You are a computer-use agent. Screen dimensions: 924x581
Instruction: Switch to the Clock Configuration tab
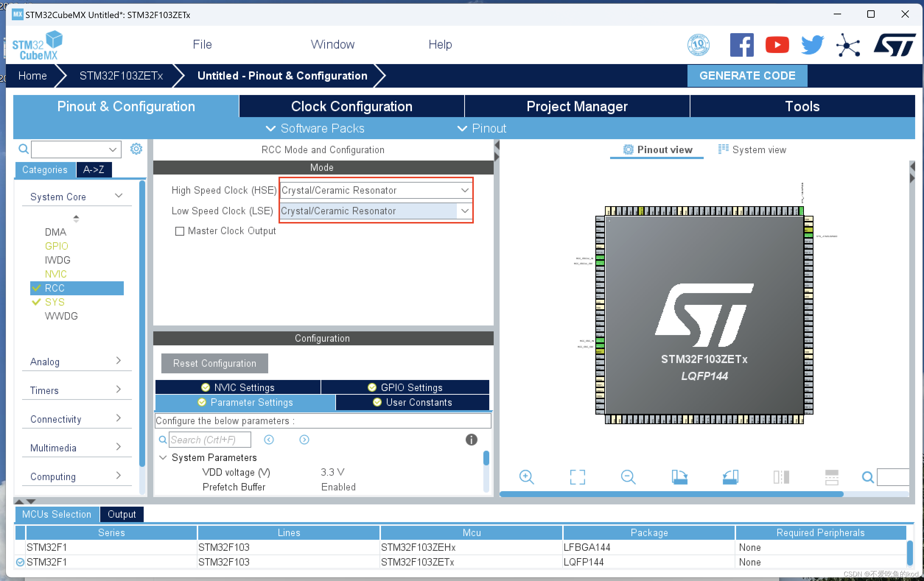point(351,106)
